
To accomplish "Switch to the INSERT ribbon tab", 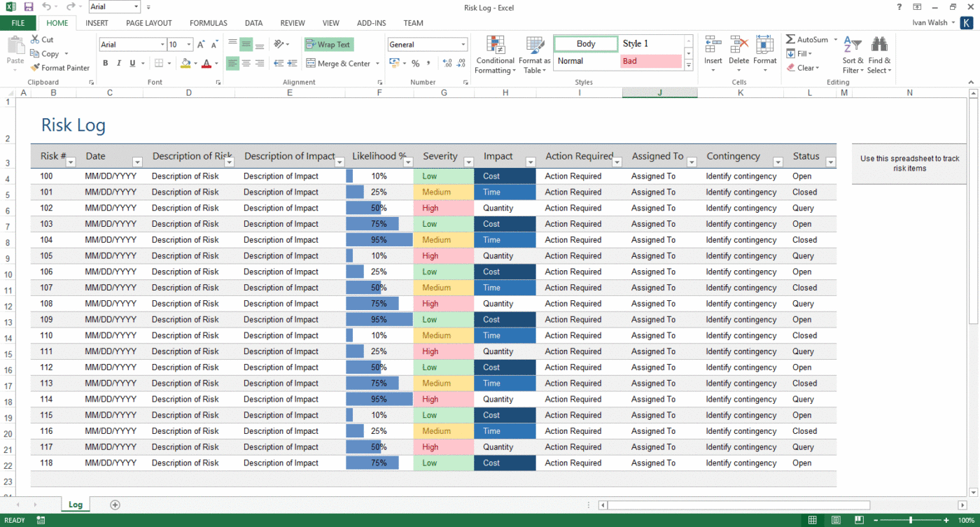I will (97, 22).
